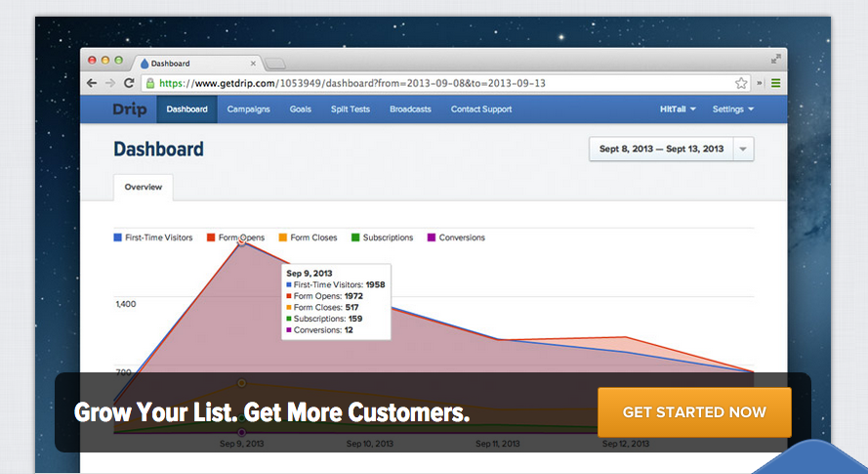Click the browser forward arrow
This screenshot has width=868, height=474.
[110, 83]
